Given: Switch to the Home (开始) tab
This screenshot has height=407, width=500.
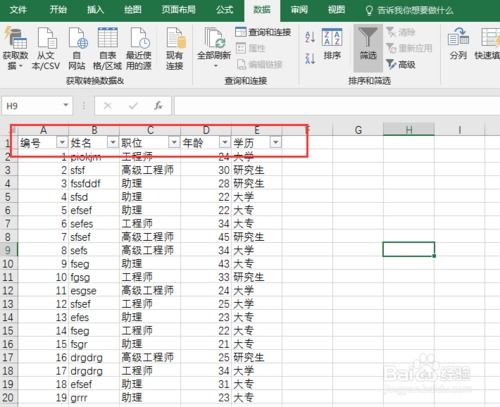Looking at the screenshot, I should point(58,10).
